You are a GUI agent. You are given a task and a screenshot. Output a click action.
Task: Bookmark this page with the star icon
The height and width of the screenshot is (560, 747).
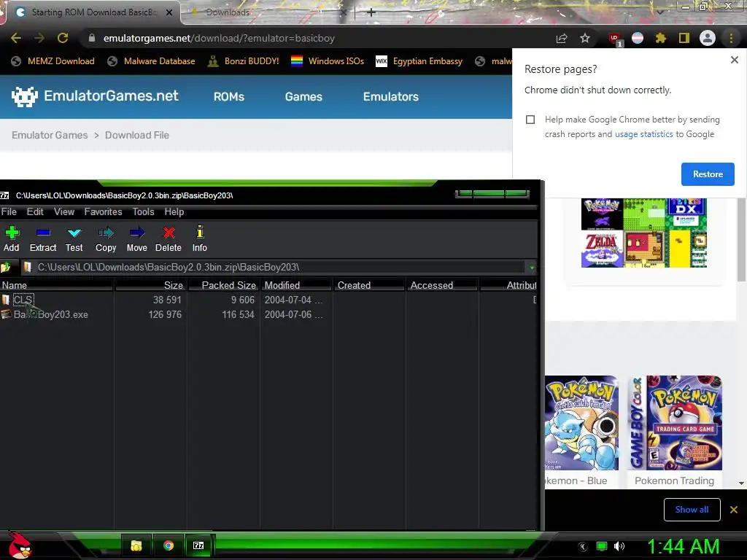pyautogui.click(x=585, y=38)
